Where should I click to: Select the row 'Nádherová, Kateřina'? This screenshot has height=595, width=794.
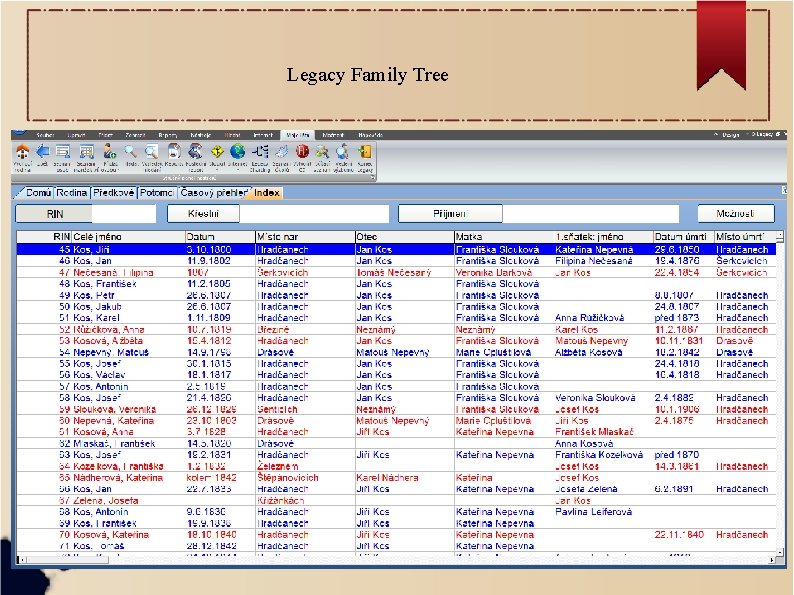point(396,478)
